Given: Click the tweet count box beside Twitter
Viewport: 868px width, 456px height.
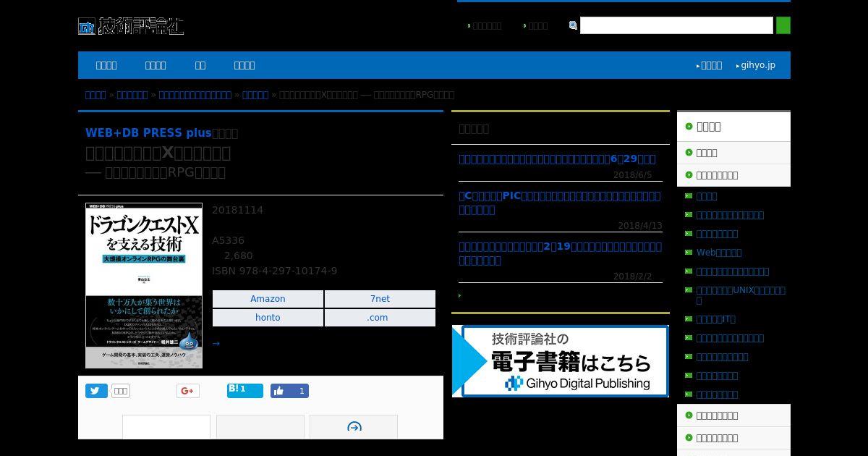Looking at the screenshot, I should (x=120, y=391).
